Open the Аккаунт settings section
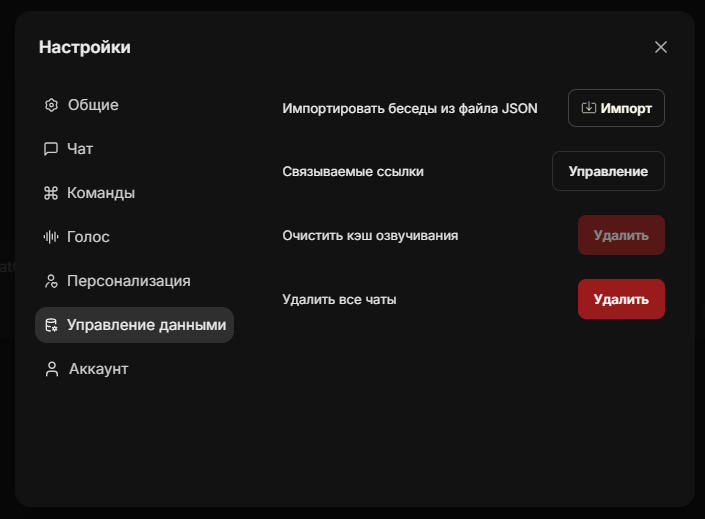Image resolution: width=705 pixels, height=519 pixels. 98,369
